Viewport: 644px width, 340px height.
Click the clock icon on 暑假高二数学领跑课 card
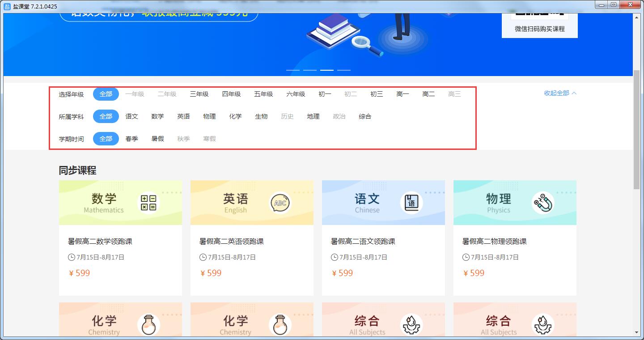click(x=71, y=257)
